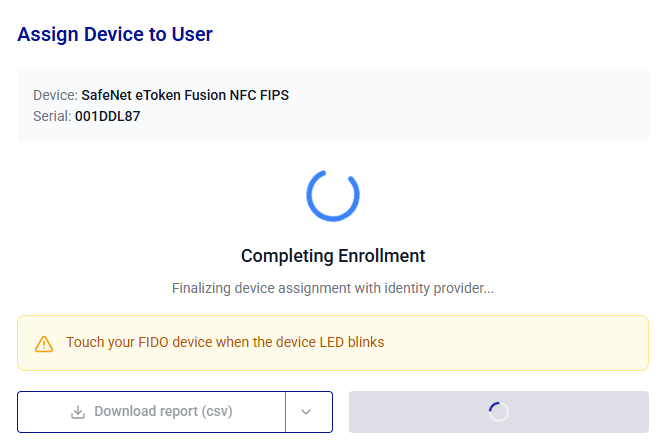
Task: Click the device name SafeNet eToken Fusion NFC FIPS
Action: tap(185, 95)
